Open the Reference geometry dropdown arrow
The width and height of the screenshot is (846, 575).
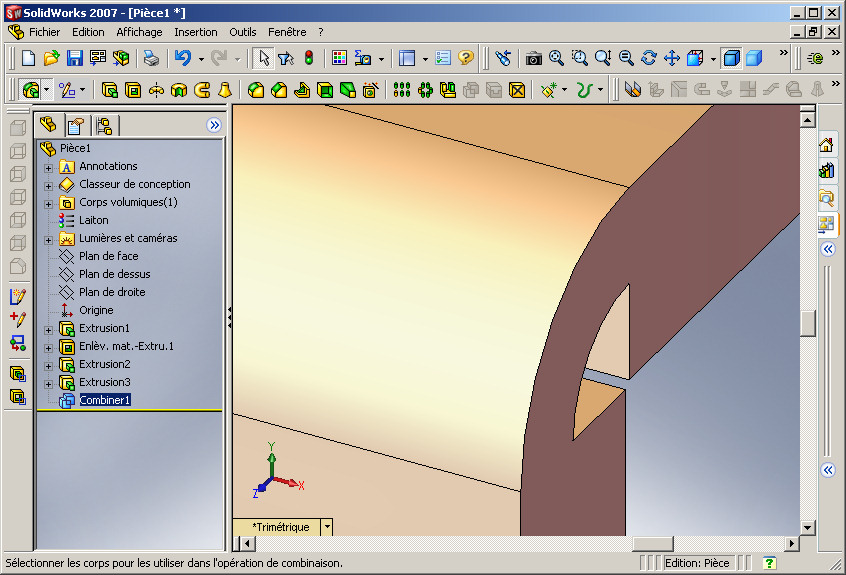tap(564, 90)
